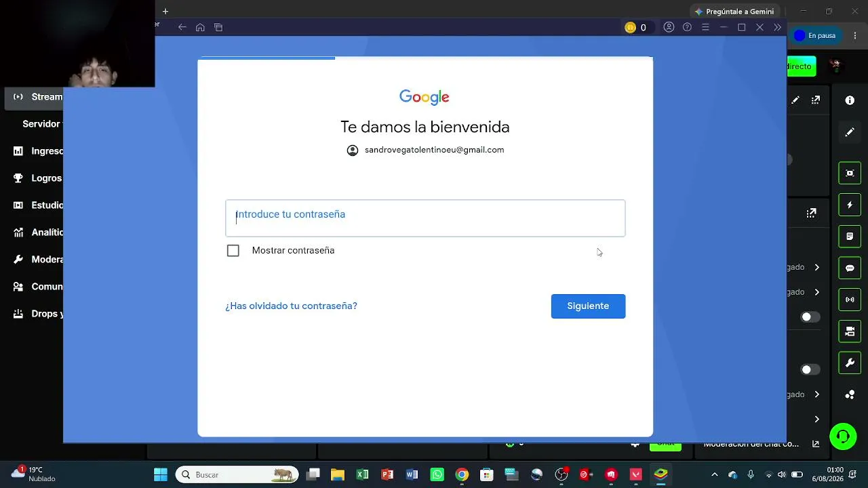
Task: Click the sandrovegatolentinoeu@gmail.com account email
Action: (x=434, y=150)
